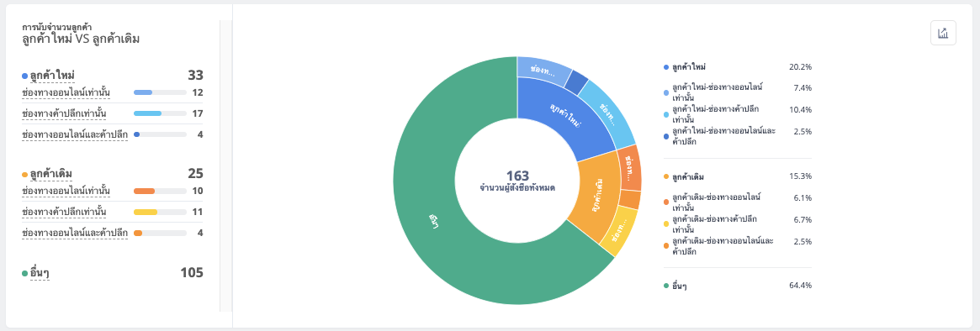The image size is (980, 331).
Task: Select the 10.4% legend percentage
Action: click(x=800, y=109)
